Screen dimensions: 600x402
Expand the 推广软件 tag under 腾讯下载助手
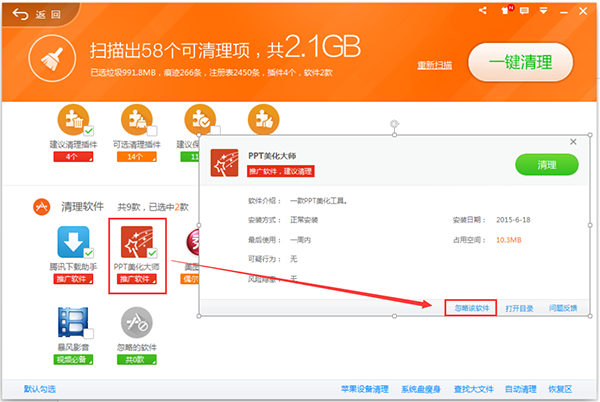tap(73, 279)
